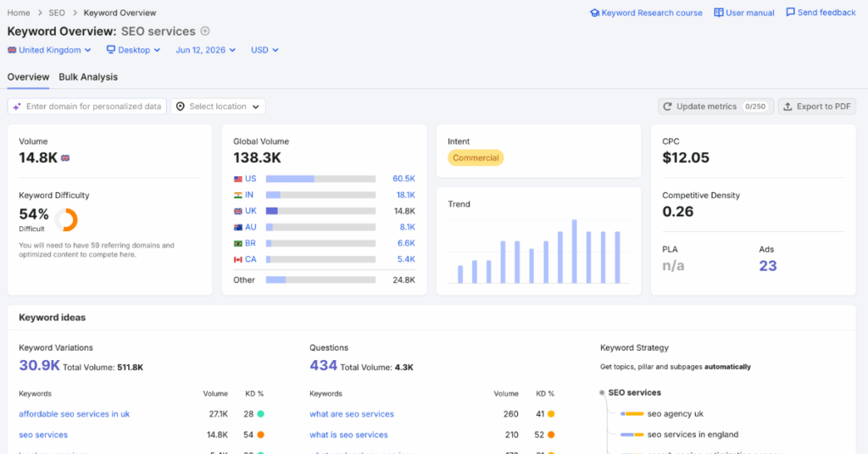Open the Jun 12, 2026 date dropdown
868x454 pixels.
(205, 50)
